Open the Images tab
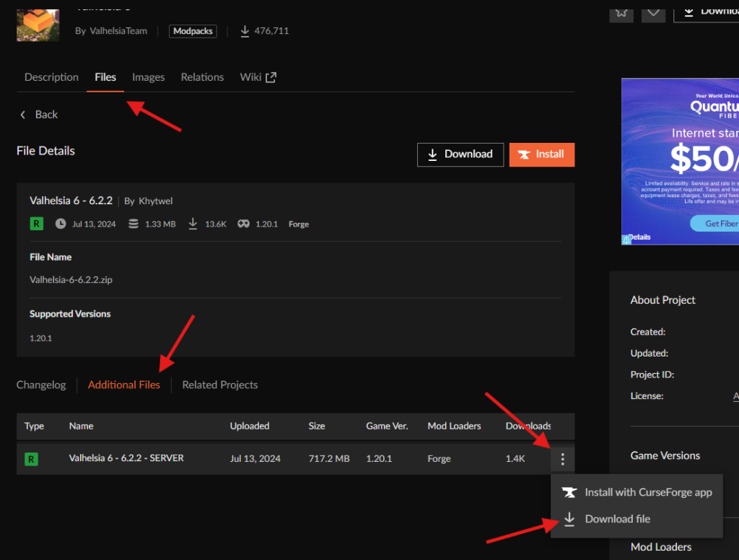Image resolution: width=739 pixels, height=560 pixels. click(148, 77)
